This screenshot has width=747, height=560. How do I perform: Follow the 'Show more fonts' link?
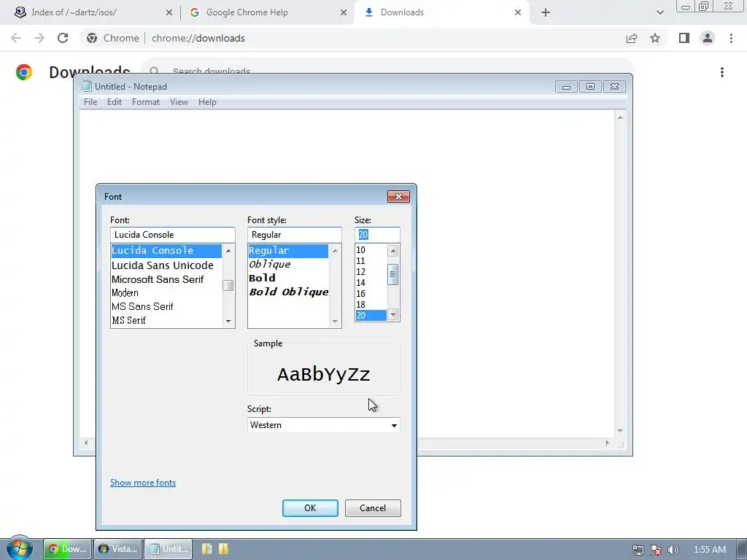(143, 483)
